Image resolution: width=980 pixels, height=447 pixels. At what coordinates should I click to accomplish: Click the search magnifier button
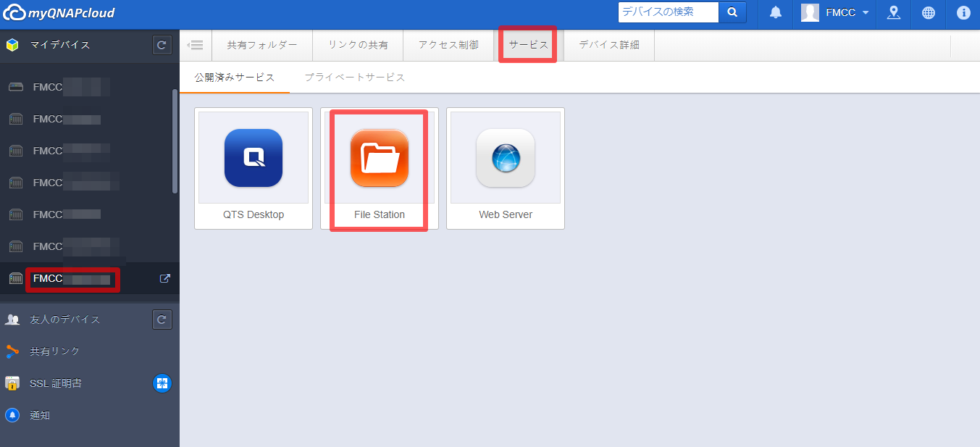[732, 12]
